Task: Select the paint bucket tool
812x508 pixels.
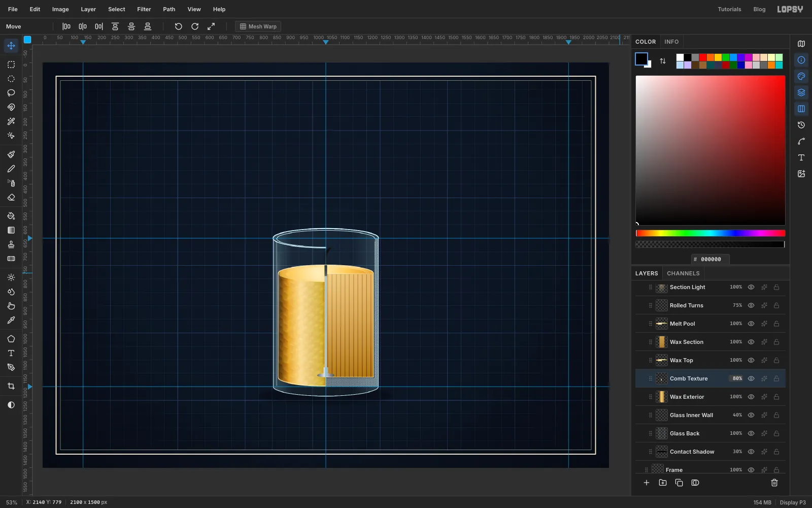Action: 11,216
